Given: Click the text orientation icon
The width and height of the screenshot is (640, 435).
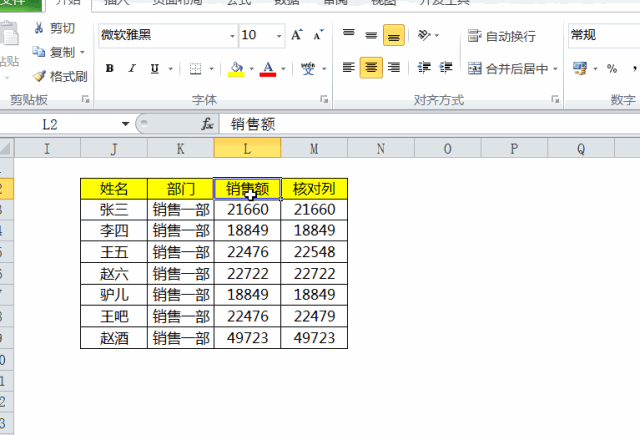Looking at the screenshot, I should click(x=424, y=35).
